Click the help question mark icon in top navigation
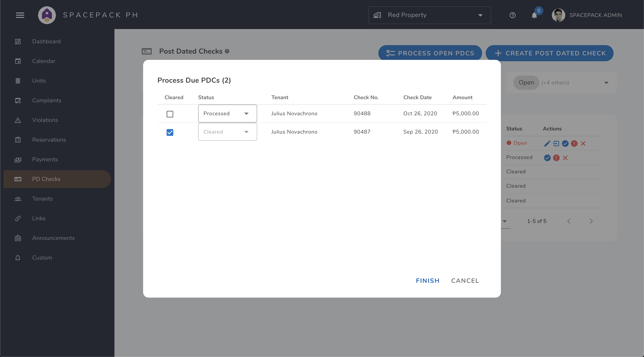Viewport: 644px width, 357px height. coord(513,15)
